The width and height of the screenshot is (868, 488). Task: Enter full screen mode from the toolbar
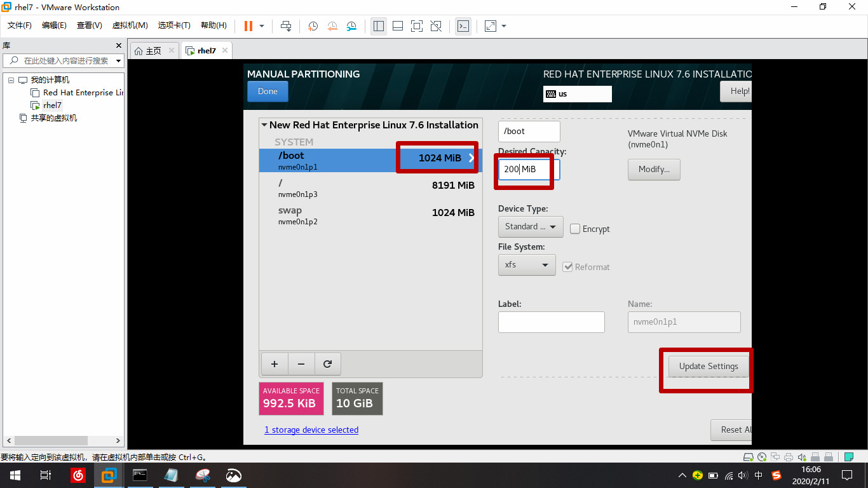coord(417,26)
